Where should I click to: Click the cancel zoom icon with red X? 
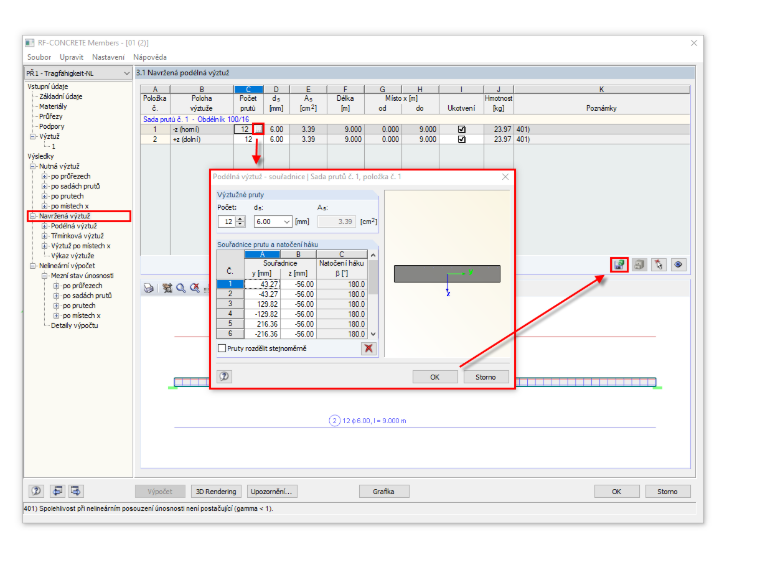(x=195, y=288)
